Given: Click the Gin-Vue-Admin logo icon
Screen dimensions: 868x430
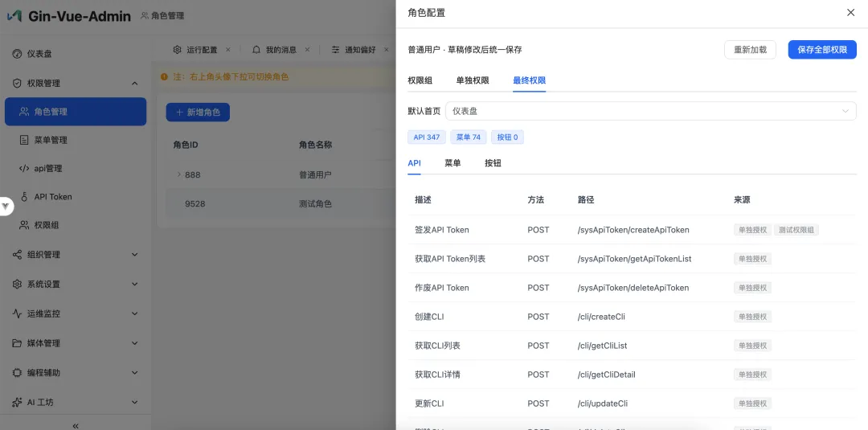Looking at the screenshot, I should (14, 16).
